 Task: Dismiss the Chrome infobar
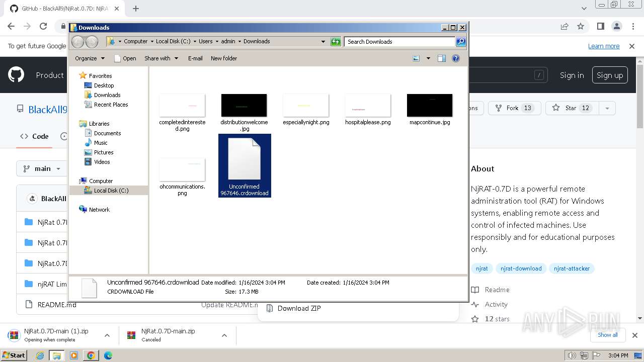[x=632, y=46]
